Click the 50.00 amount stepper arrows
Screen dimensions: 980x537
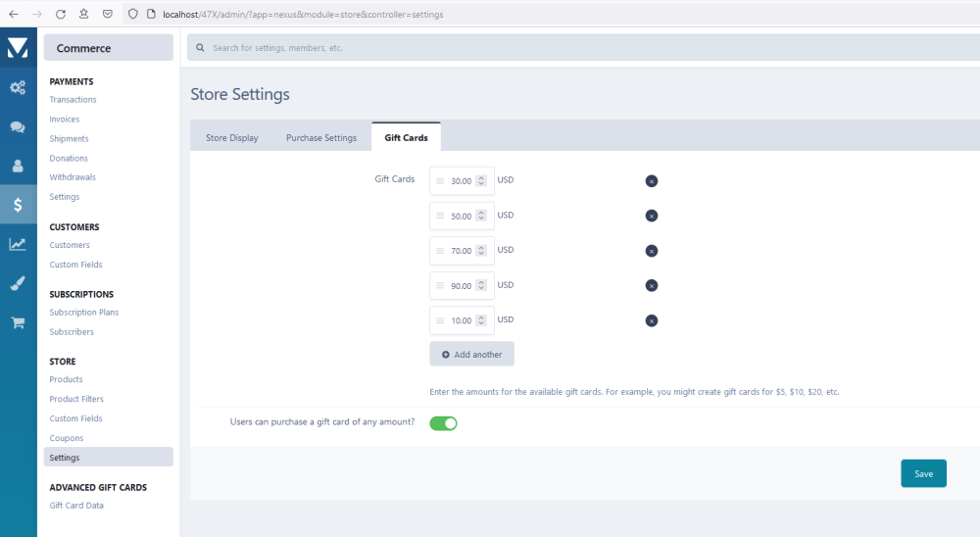(481, 216)
